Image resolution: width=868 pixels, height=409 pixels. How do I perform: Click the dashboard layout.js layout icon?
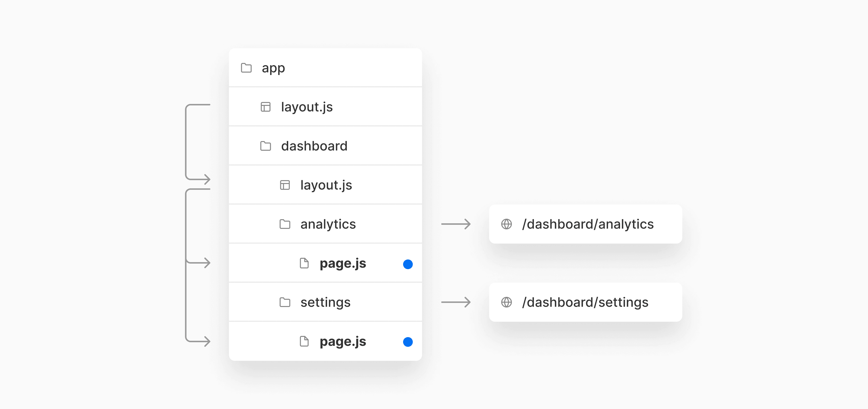(x=285, y=185)
